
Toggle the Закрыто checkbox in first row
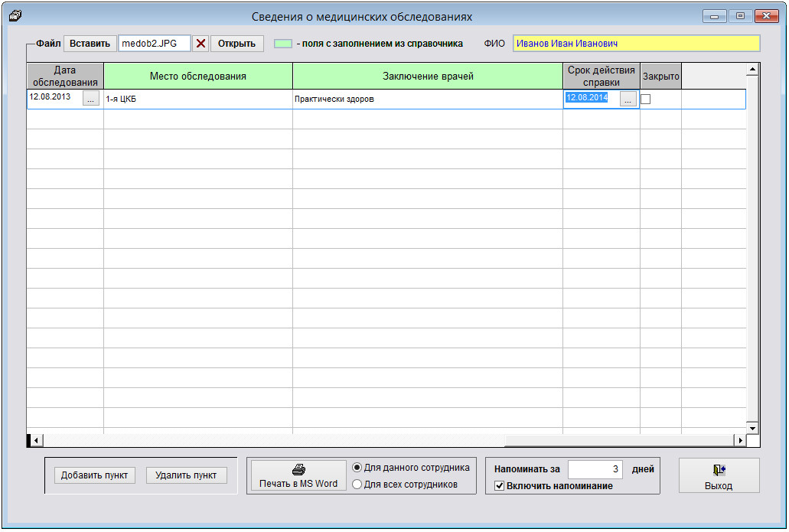(x=646, y=100)
